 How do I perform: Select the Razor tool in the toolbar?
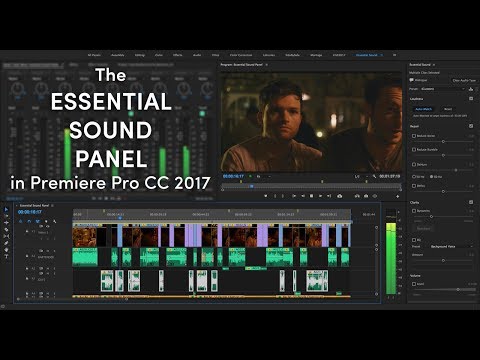(x=6, y=230)
